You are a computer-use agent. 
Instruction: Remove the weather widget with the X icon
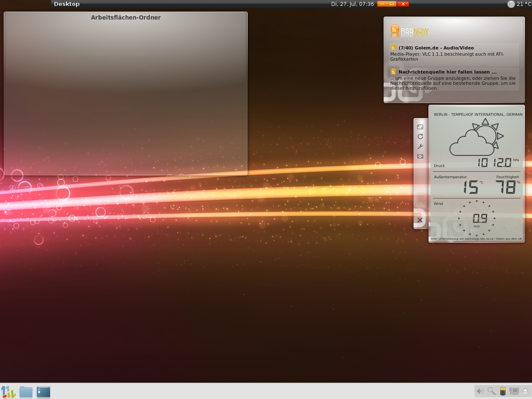pos(420,220)
